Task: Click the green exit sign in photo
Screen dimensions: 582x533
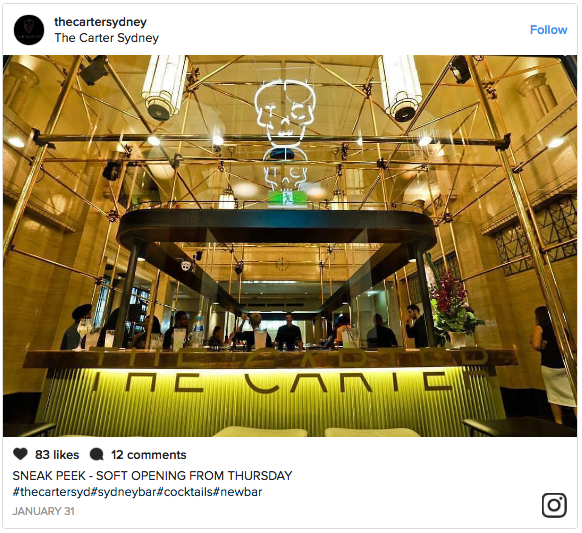Action: click(287, 199)
